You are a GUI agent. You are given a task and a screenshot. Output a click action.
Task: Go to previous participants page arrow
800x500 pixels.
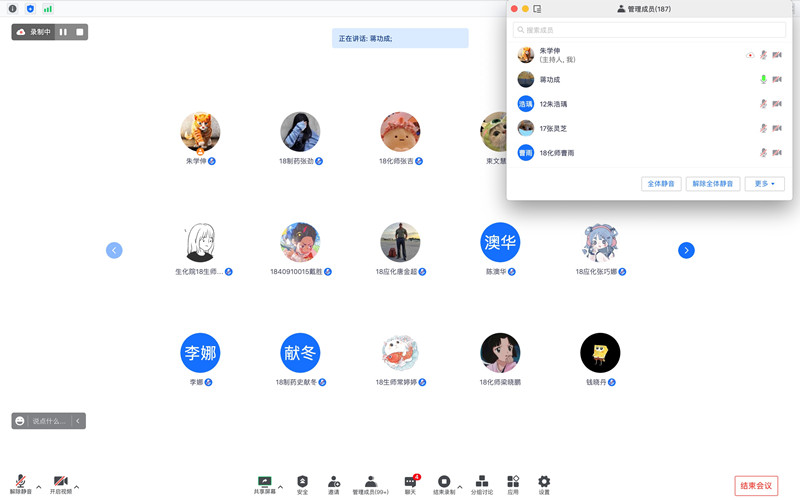(114, 251)
